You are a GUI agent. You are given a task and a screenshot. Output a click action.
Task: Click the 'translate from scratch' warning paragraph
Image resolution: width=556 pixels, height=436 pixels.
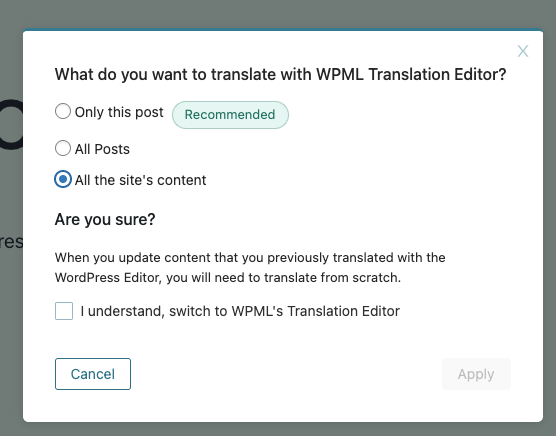[250, 267]
